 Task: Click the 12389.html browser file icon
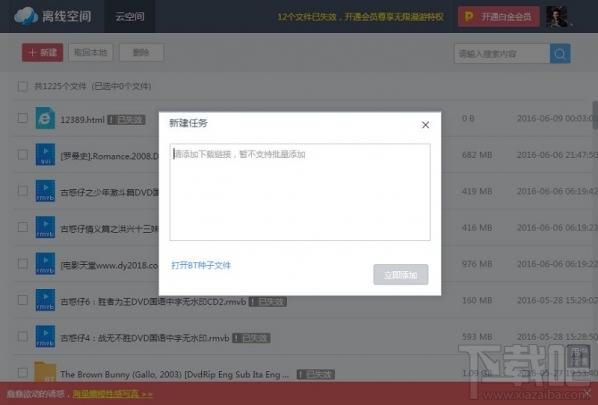tap(45, 118)
